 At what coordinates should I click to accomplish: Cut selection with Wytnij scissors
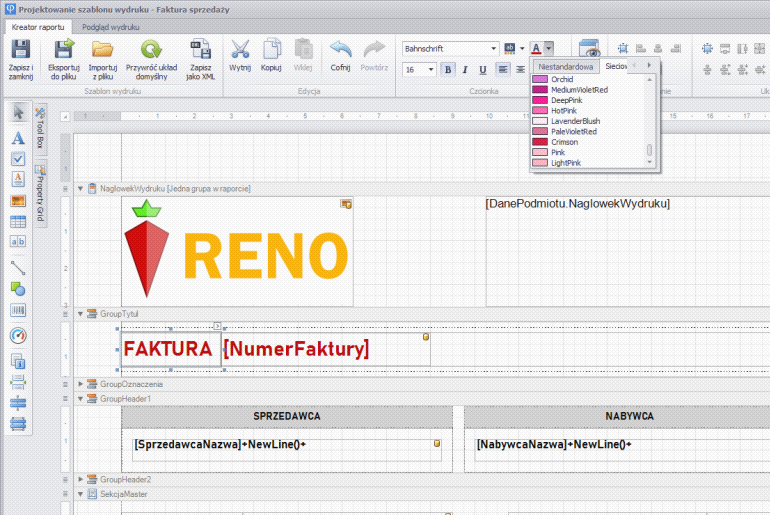pyautogui.click(x=240, y=55)
